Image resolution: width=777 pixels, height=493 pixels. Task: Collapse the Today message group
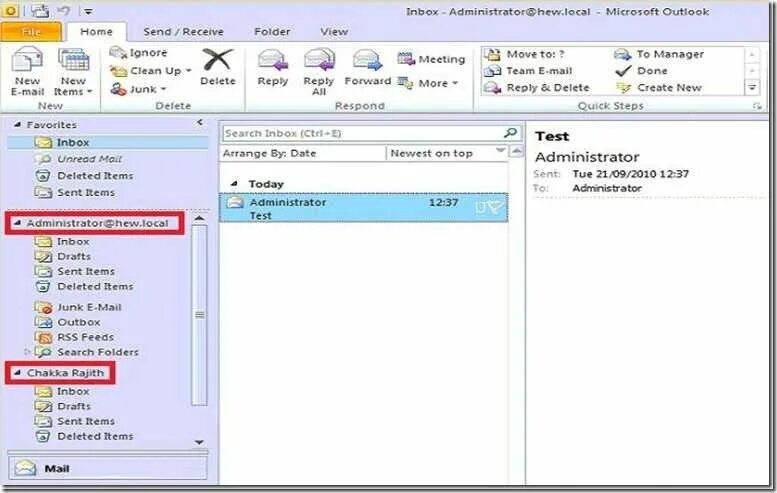[x=234, y=184]
